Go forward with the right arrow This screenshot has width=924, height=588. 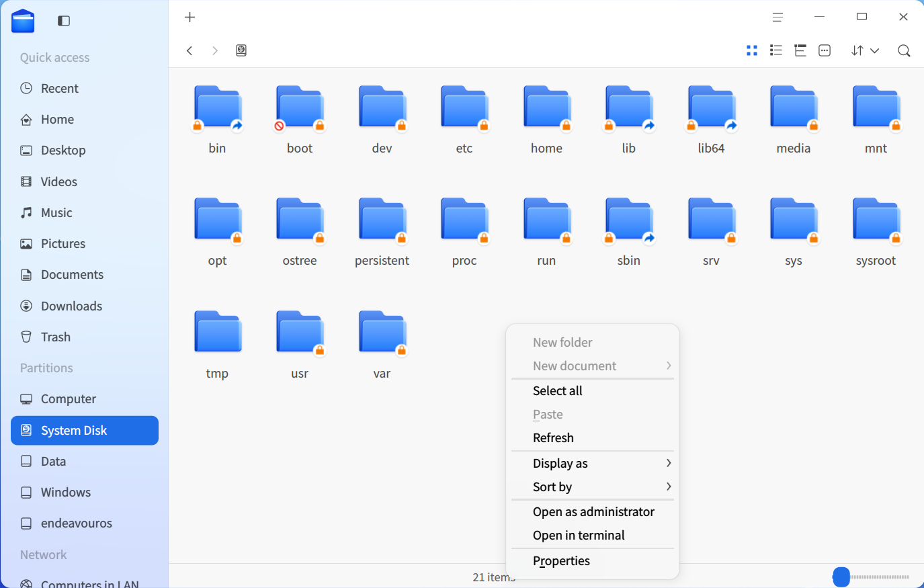pyautogui.click(x=215, y=50)
